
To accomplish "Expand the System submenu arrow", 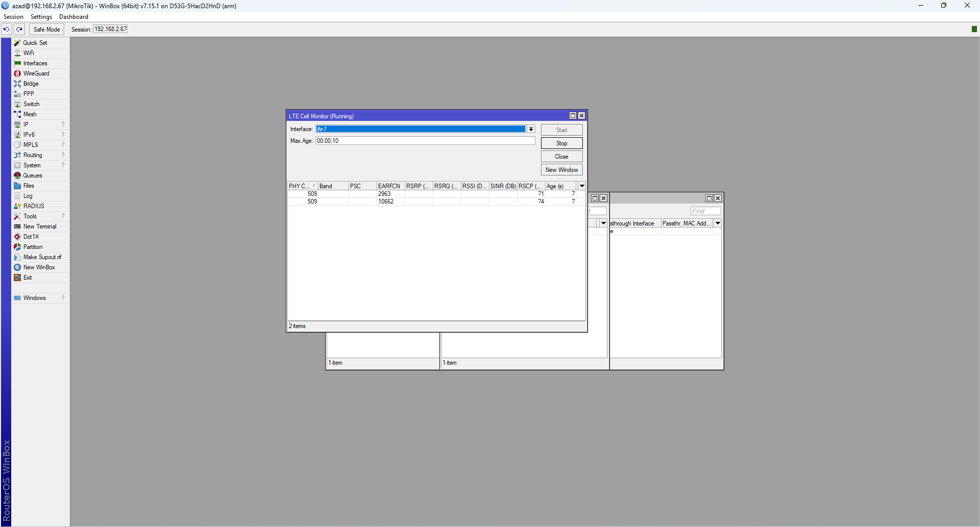I will tap(64, 165).
